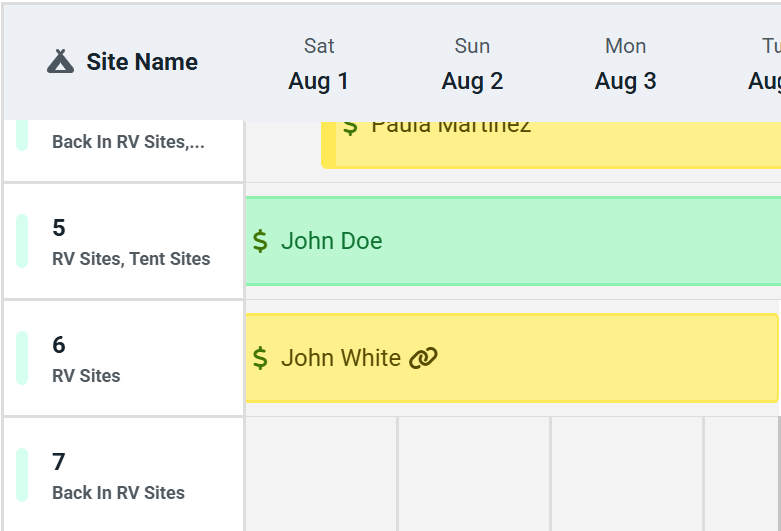This screenshot has height=531, width=781.
Task: Click empty site 7 cell under Aug 1
Action: (x=321, y=474)
